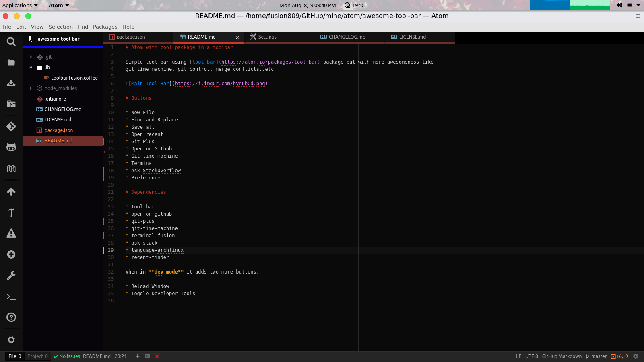Screen dimensions: 644x362
Task: Expand the node_modules folder
Action: 31,88
